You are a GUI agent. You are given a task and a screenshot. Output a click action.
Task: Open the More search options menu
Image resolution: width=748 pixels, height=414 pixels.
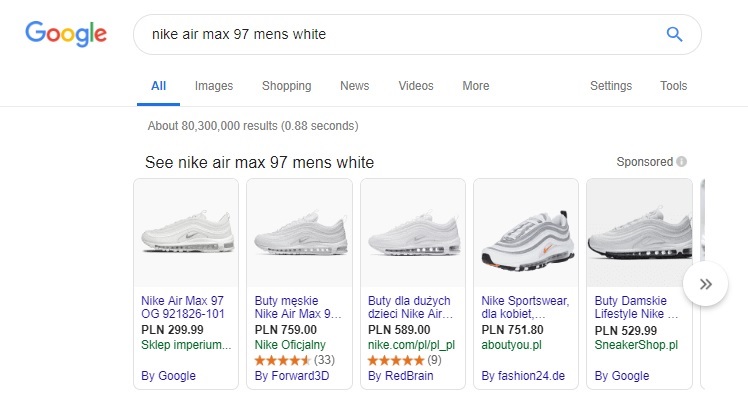point(475,86)
